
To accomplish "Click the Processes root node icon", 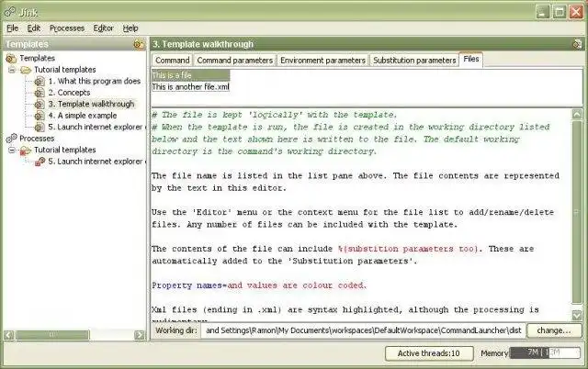I will pos(11,139).
